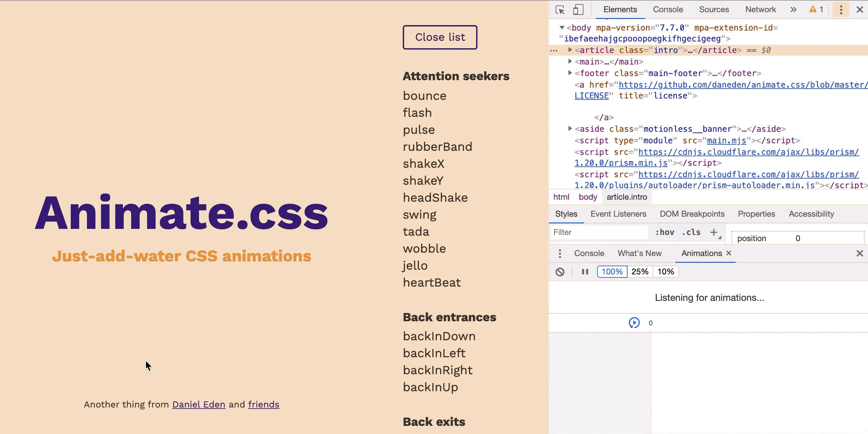Open the main.mjs script link
The image size is (868, 434).
(726, 140)
